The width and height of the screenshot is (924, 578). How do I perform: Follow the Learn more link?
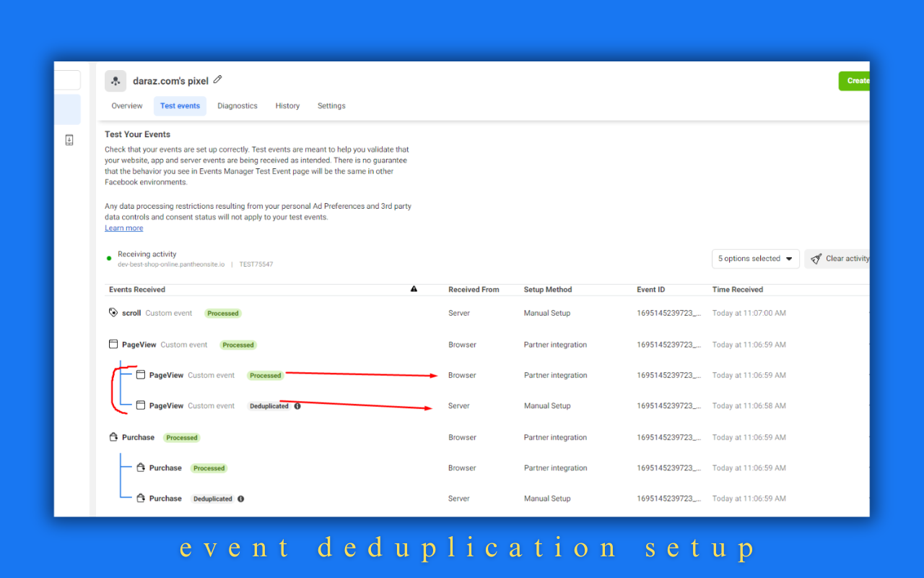[x=123, y=228]
